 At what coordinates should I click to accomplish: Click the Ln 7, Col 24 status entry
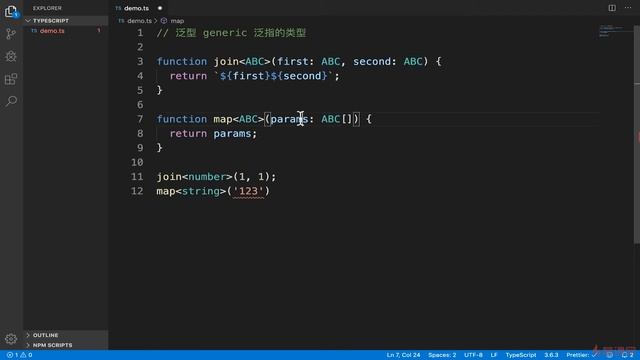pyautogui.click(x=403, y=355)
